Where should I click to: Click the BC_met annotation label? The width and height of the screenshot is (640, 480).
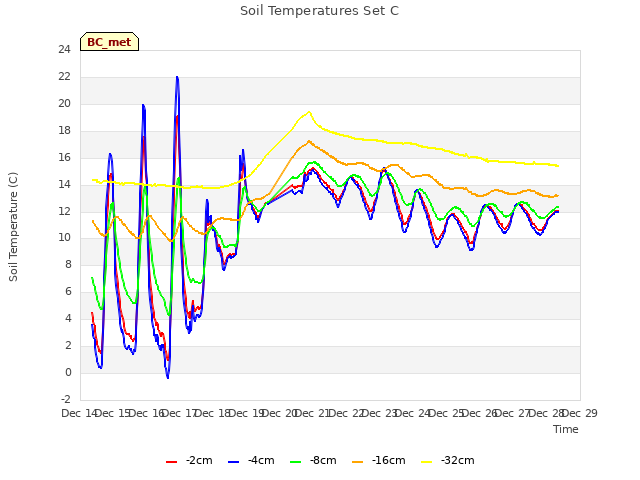[x=109, y=42]
